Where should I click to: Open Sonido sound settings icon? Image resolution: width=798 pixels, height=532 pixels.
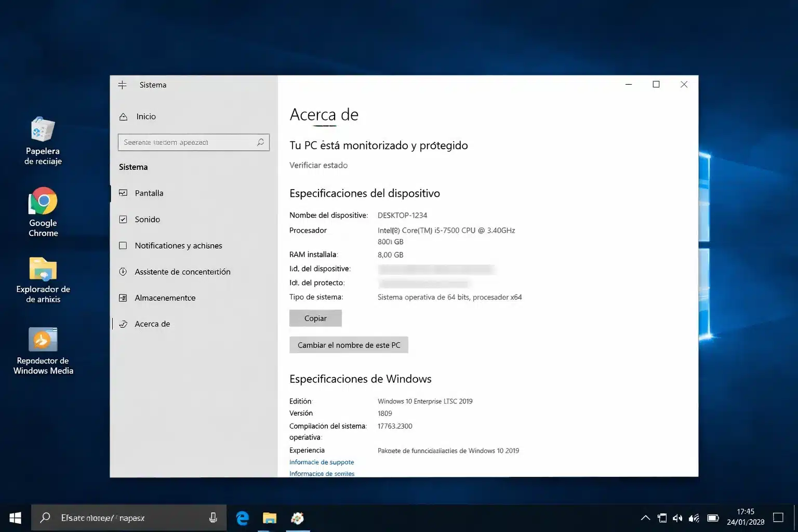(123, 219)
